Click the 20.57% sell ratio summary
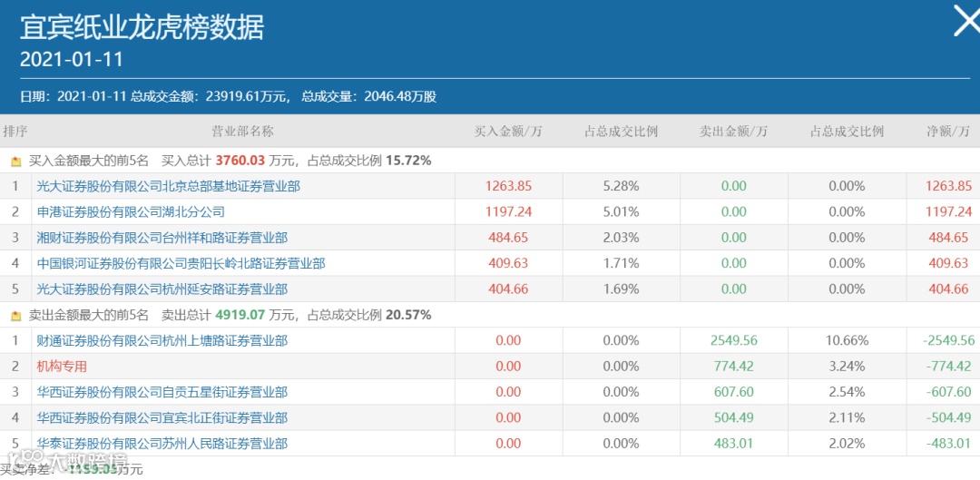 (x=408, y=315)
